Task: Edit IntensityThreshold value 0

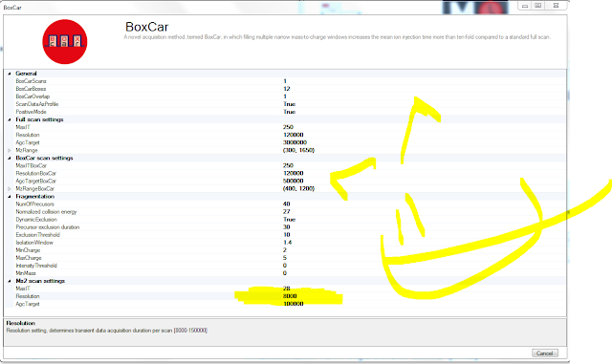Action: click(x=285, y=266)
